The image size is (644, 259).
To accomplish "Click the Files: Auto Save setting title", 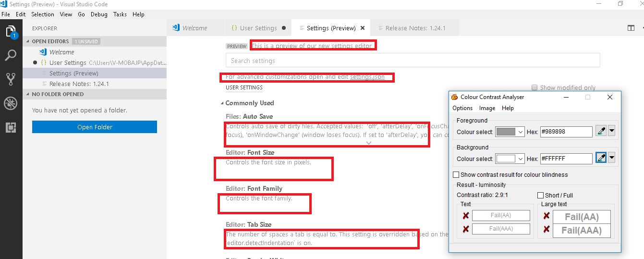I will point(249,116).
